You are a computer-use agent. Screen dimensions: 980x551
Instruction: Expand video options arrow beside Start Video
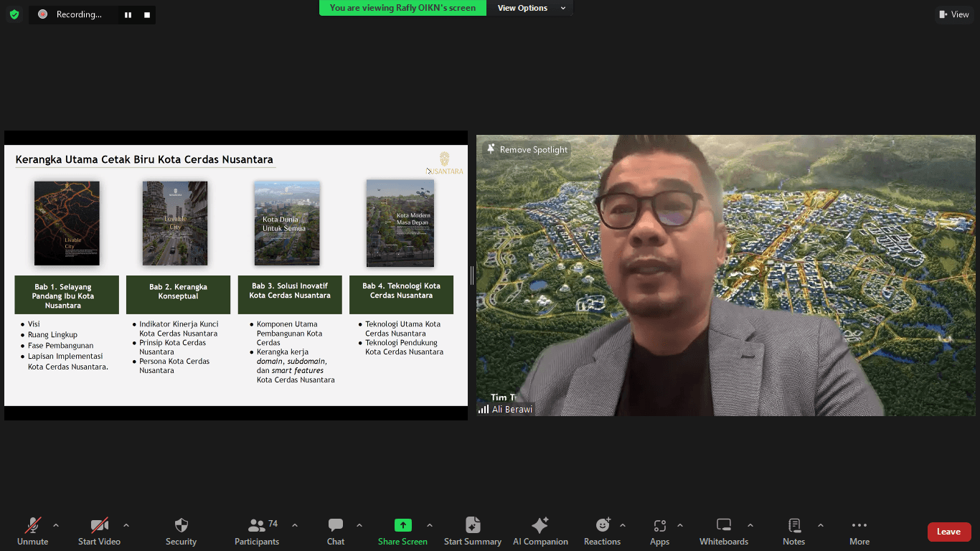click(126, 525)
